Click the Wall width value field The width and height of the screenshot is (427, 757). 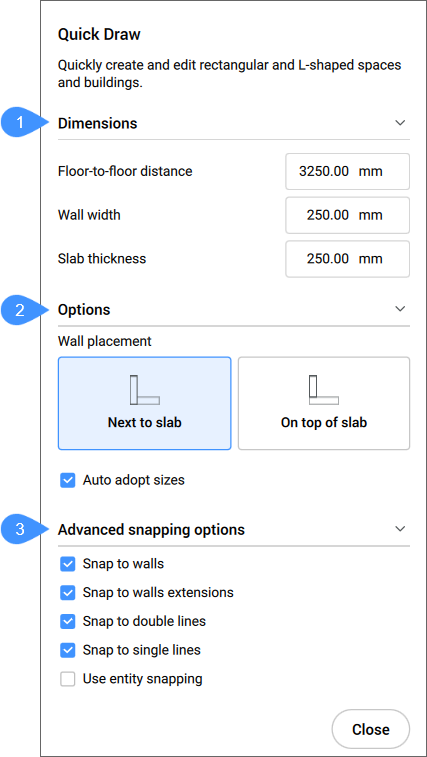(348, 215)
